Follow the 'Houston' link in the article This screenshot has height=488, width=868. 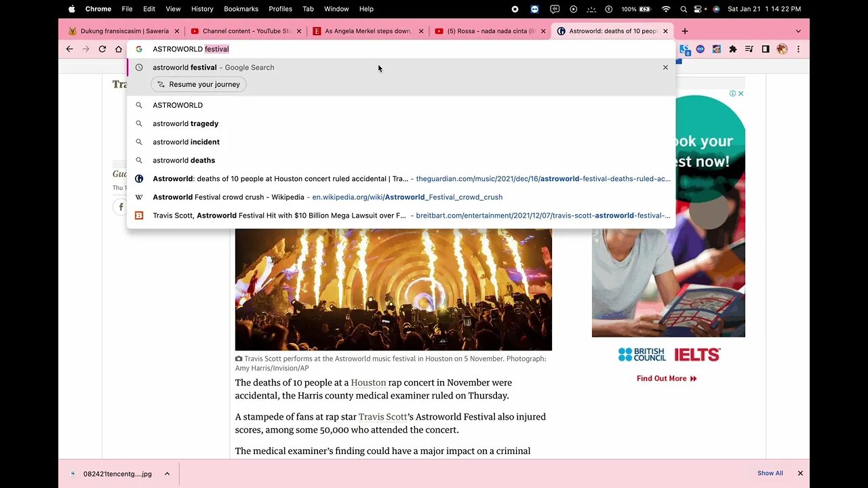pos(368,382)
